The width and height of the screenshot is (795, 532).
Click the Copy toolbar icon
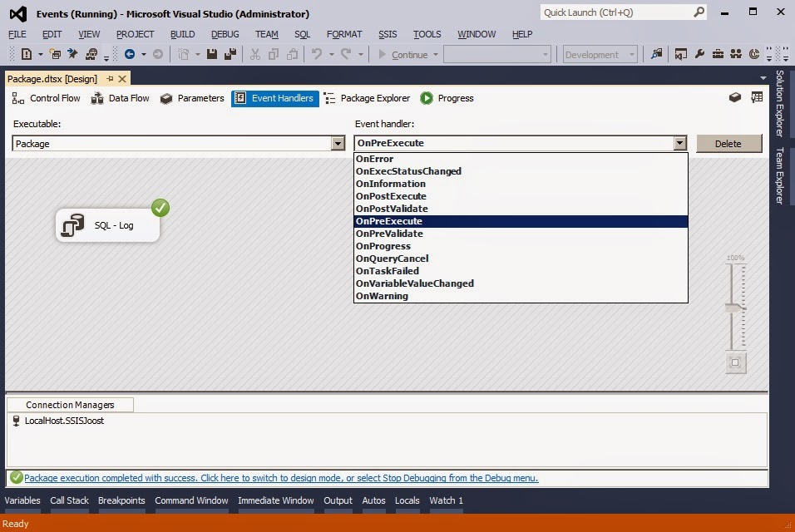pos(274,54)
